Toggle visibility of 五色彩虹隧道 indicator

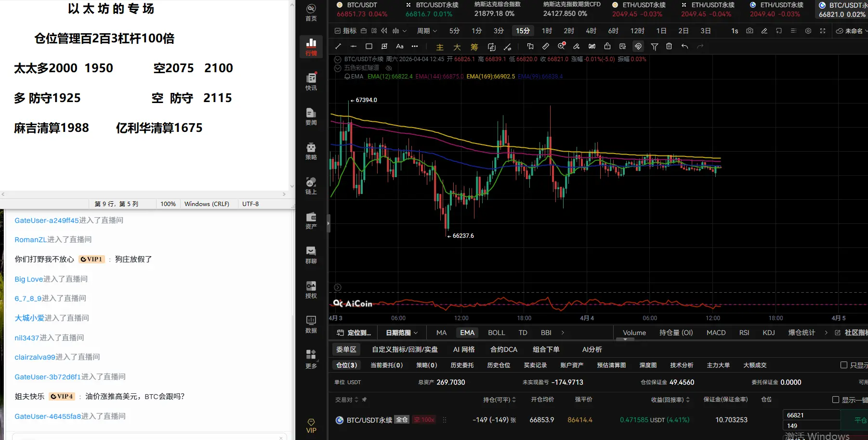point(389,68)
